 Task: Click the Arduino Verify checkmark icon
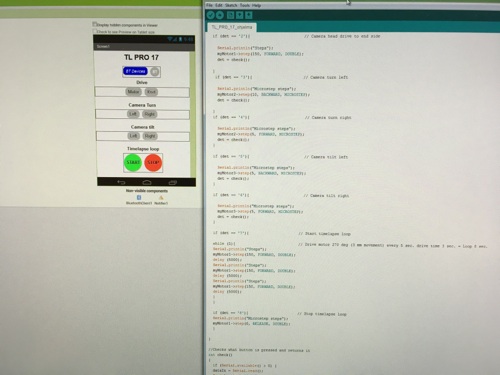tap(211, 15)
